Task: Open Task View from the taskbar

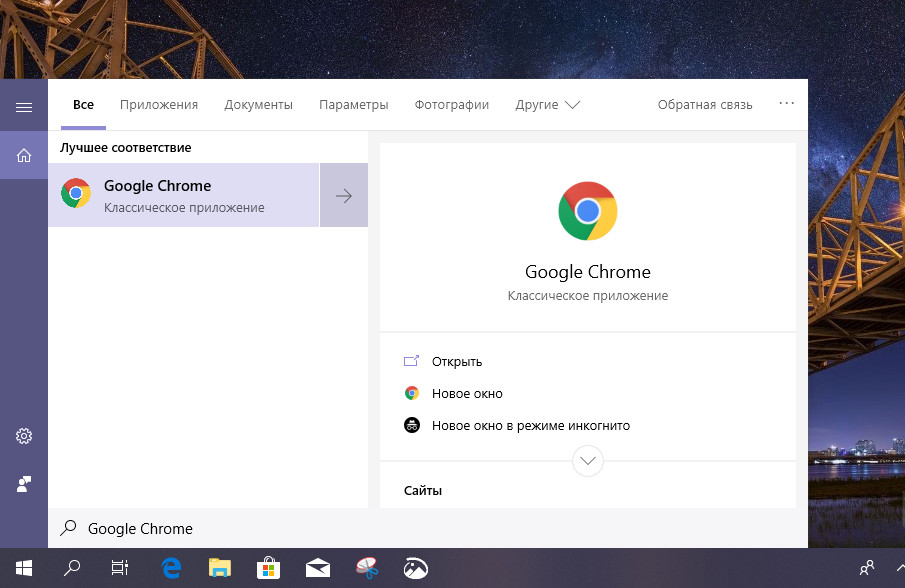Action: pyautogui.click(x=119, y=568)
